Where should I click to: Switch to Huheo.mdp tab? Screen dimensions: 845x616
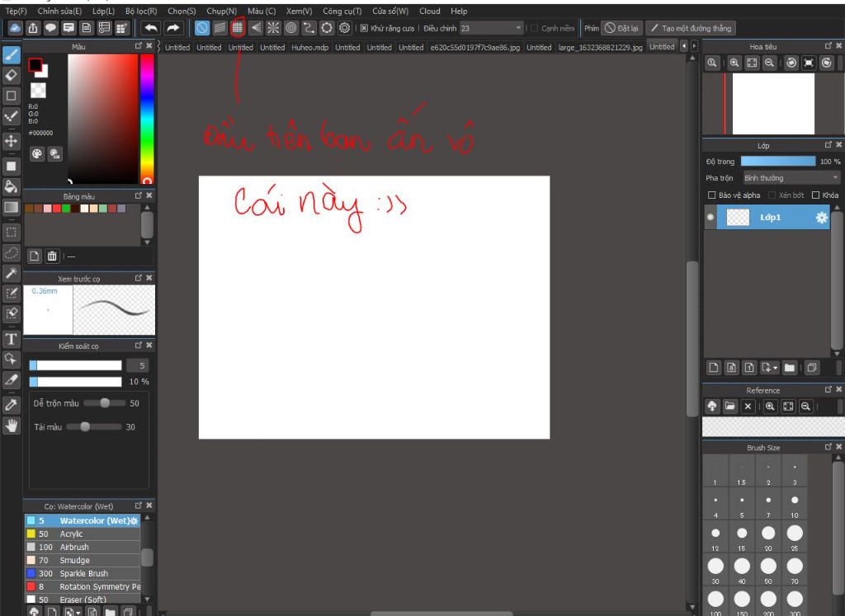310,47
